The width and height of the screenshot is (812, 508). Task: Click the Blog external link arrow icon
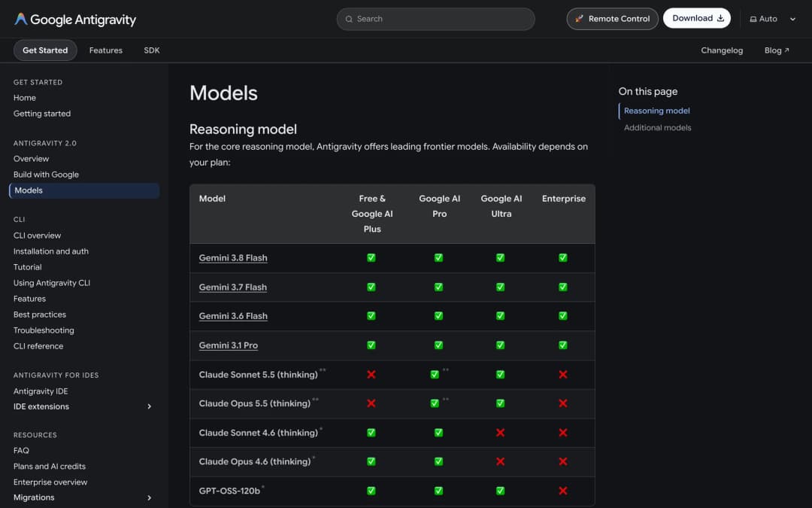(786, 50)
